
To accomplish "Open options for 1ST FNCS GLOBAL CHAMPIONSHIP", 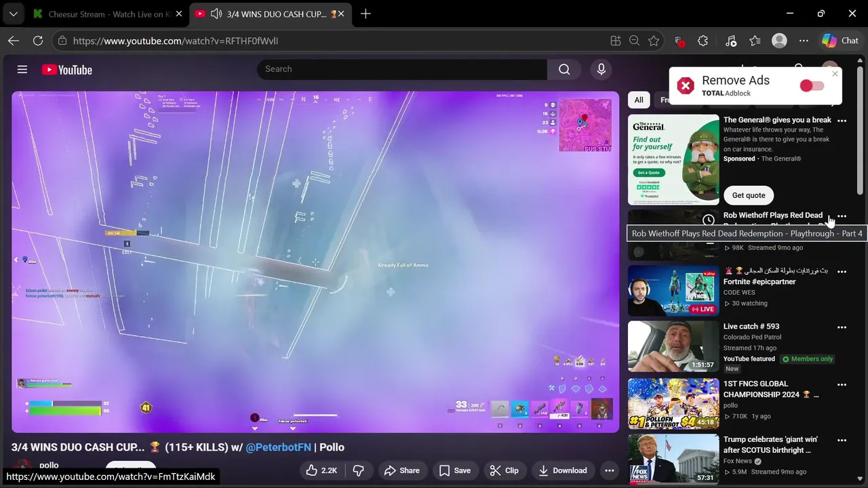I will (842, 384).
